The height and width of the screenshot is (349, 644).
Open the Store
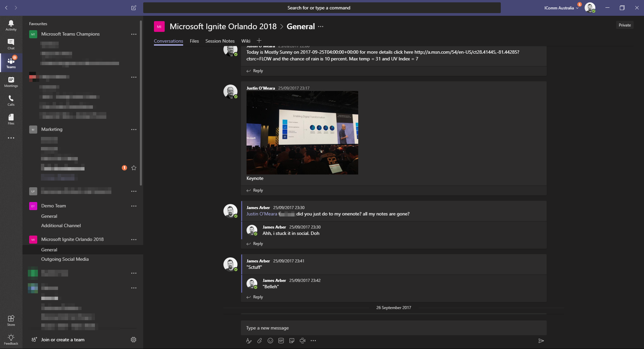(x=11, y=320)
